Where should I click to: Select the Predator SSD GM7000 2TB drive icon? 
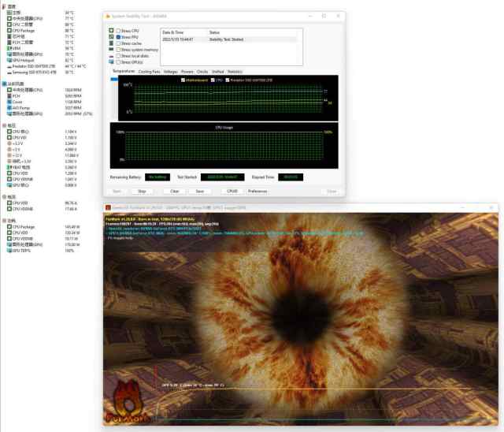(8, 66)
